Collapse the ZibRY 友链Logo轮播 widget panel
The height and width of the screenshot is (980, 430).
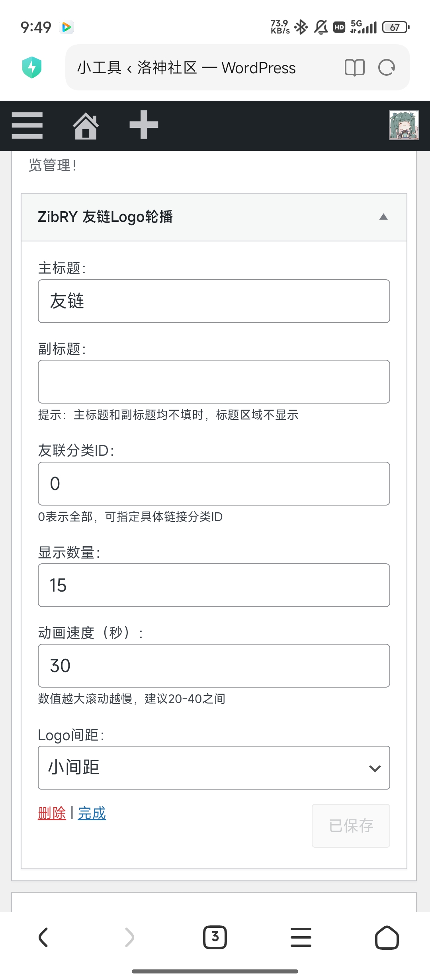pos(383,217)
